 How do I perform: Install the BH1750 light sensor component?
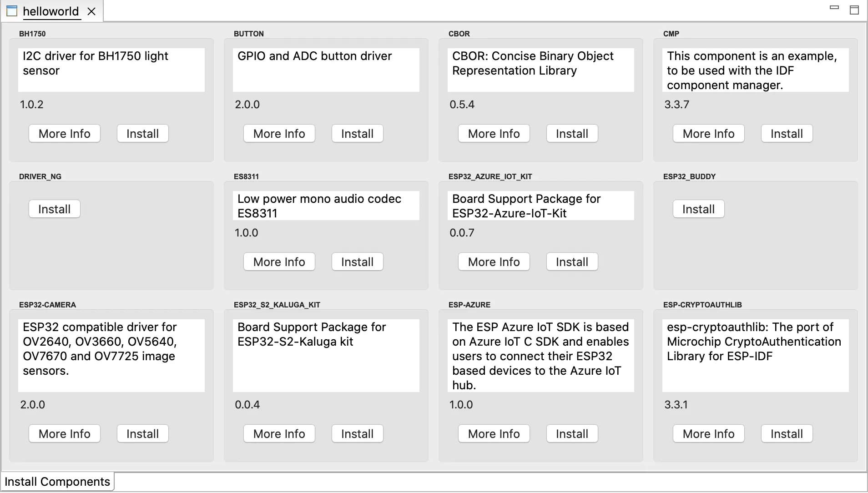[x=142, y=134]
